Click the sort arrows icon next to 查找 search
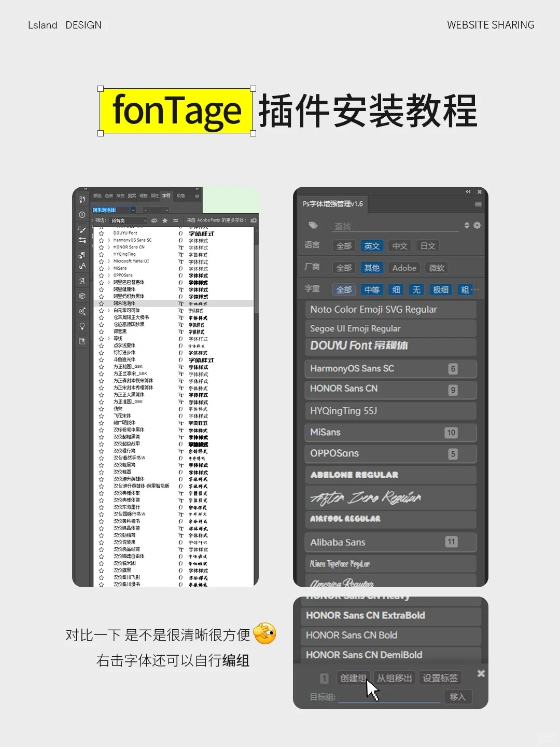 467,226
